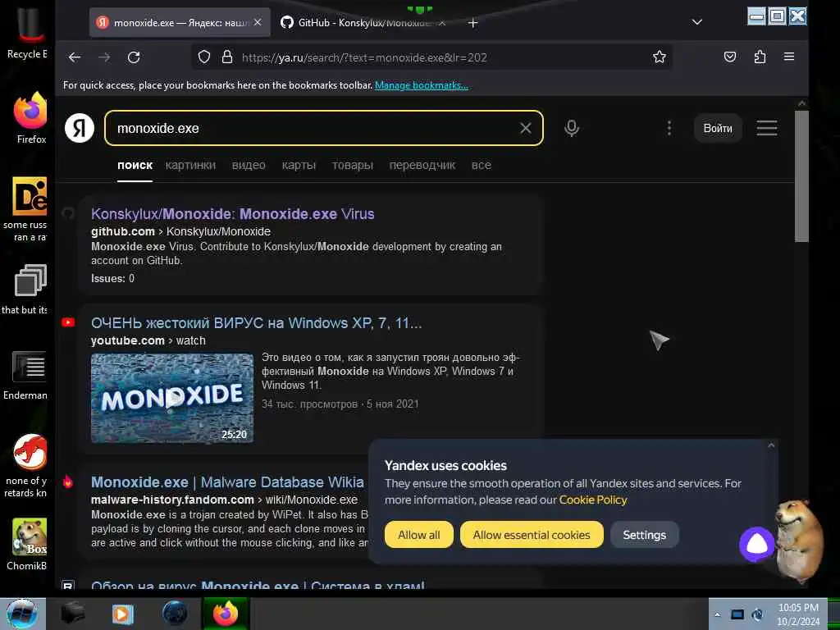This screenshot has height=630, width=840.
Task: Close the GitHub Konskylux/Monoxide tab
Action: [442, 22]
